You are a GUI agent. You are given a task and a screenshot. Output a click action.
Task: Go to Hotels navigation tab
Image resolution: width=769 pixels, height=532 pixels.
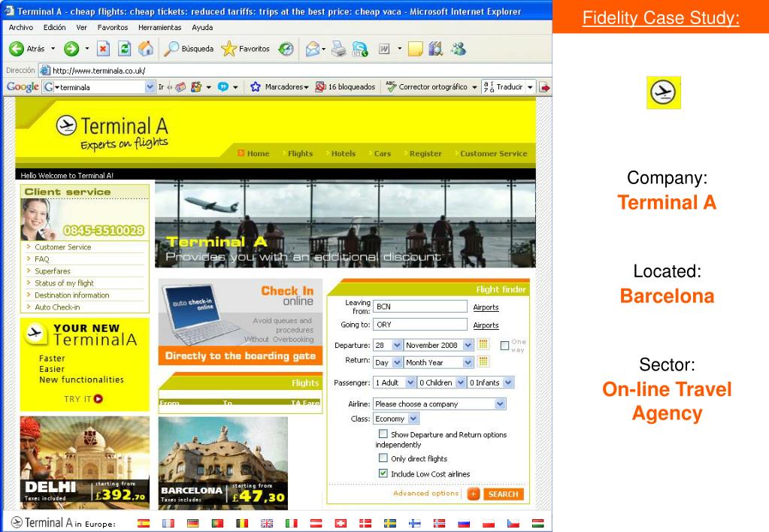click(344, 153)
